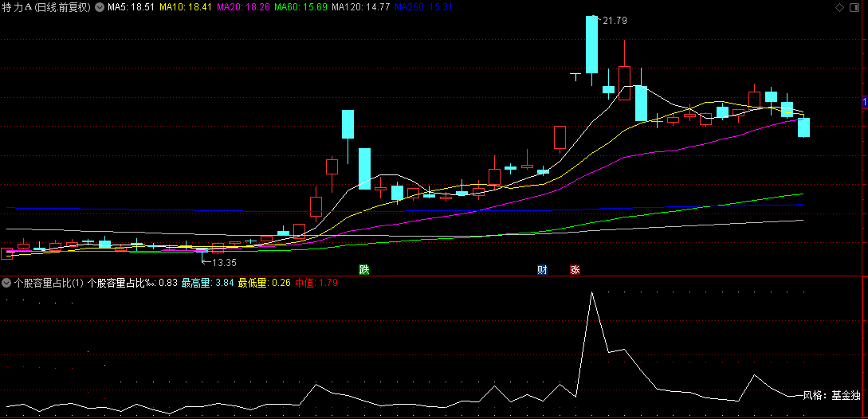
Task: Click the 个股容量占比‰: 0.83 value
Action: [133, 283]
